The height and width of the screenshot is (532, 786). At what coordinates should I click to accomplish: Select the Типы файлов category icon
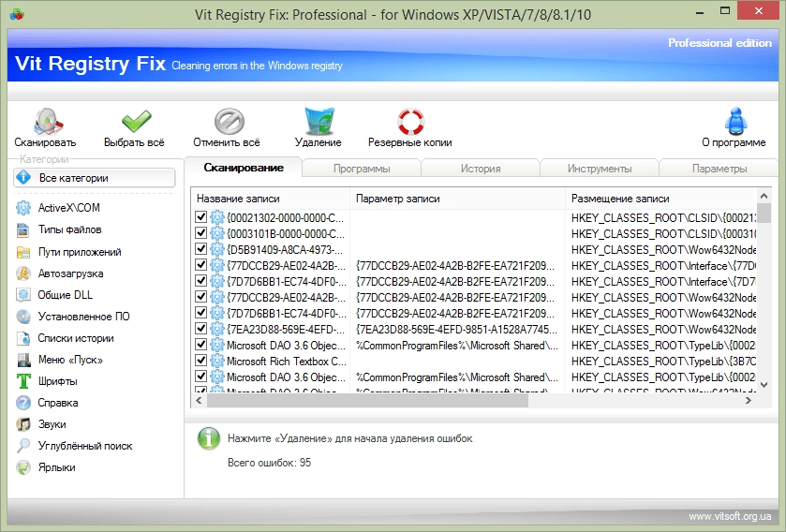pos(23,229)
